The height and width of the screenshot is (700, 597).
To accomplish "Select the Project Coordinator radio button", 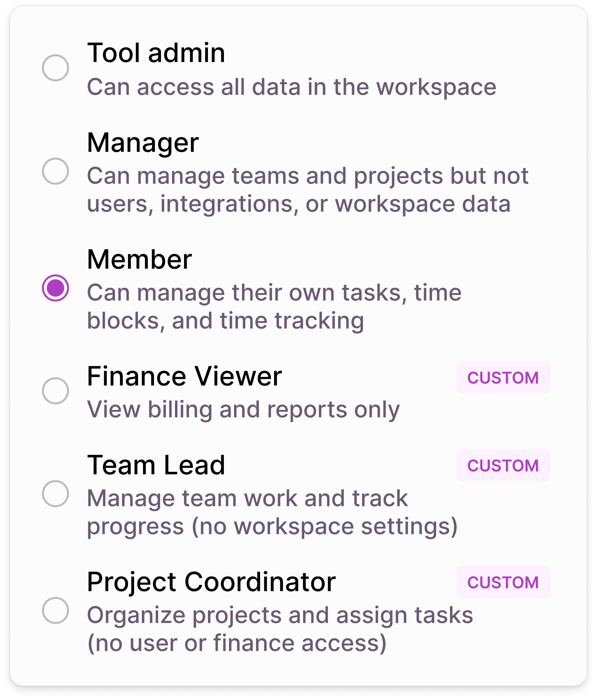I will (56, 611).
